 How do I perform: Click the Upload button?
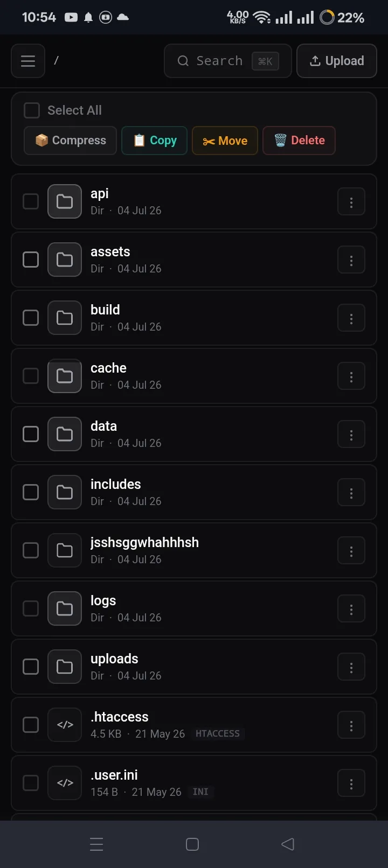coord(337,61)
